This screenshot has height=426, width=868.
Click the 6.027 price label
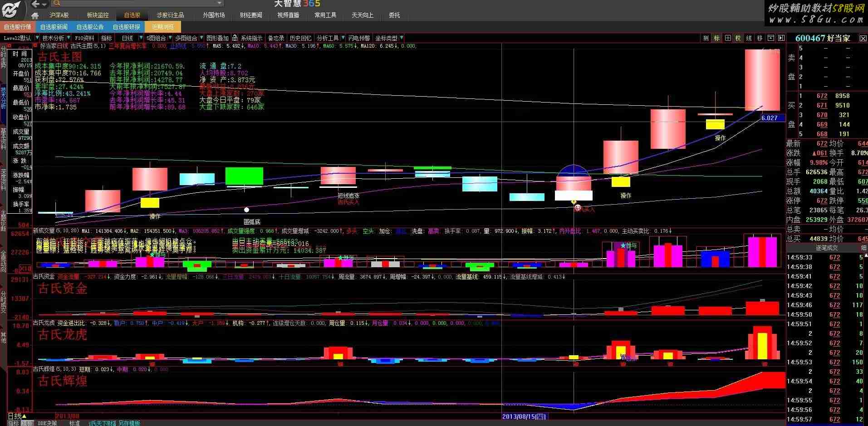tap(772, 118)
